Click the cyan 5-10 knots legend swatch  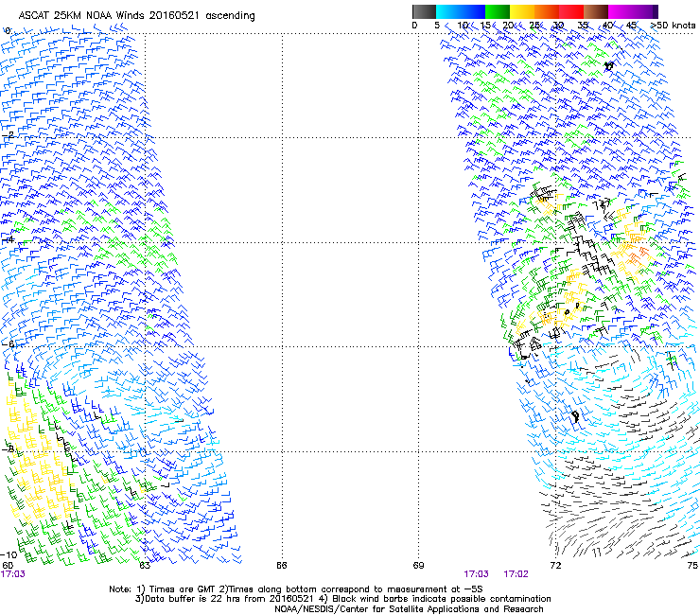click(448, 11)
